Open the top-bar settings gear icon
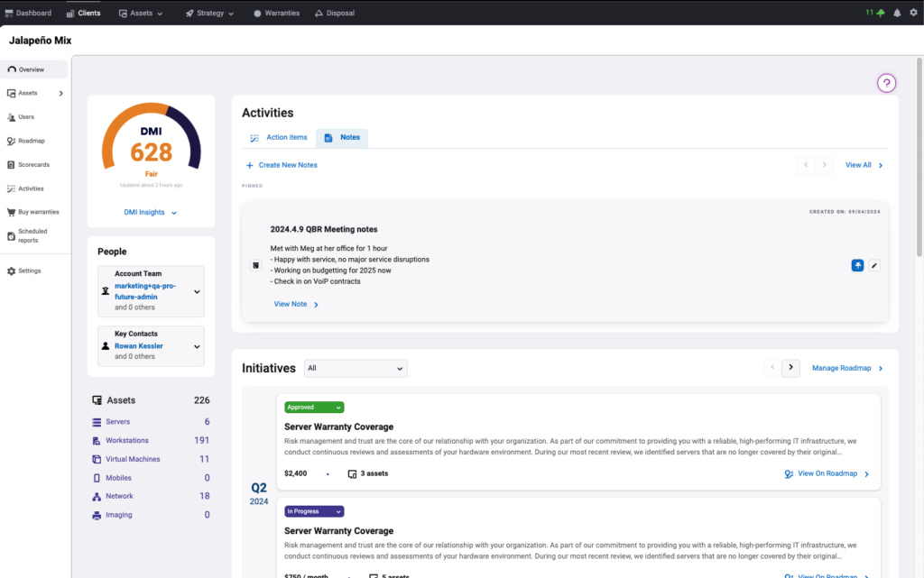 click(913, 13)
